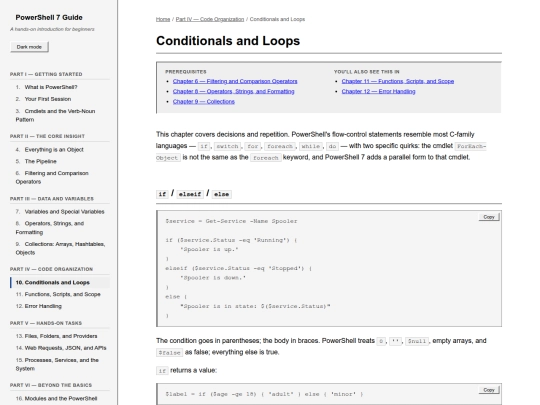Screen dimensions: 540x405
Task: Select current chapter 10. Conditionals and Loops
Action: 60,282
